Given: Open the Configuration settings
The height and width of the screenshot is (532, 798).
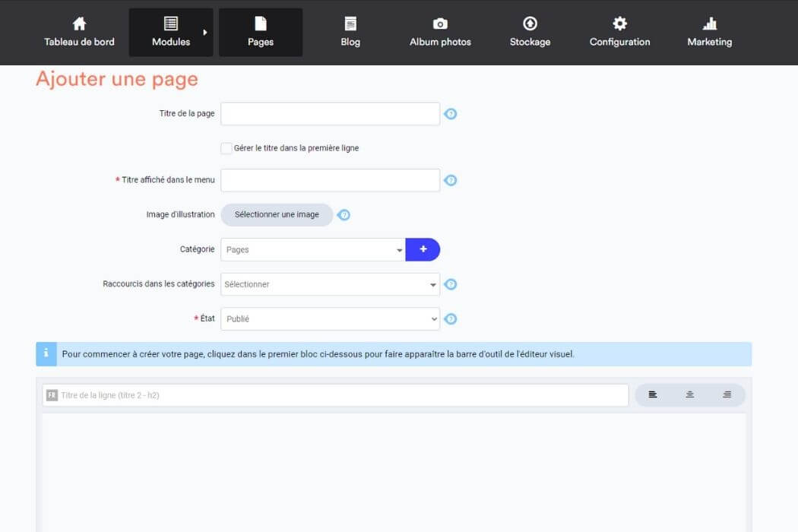Looking at the screenshot, I should [619, 32].
